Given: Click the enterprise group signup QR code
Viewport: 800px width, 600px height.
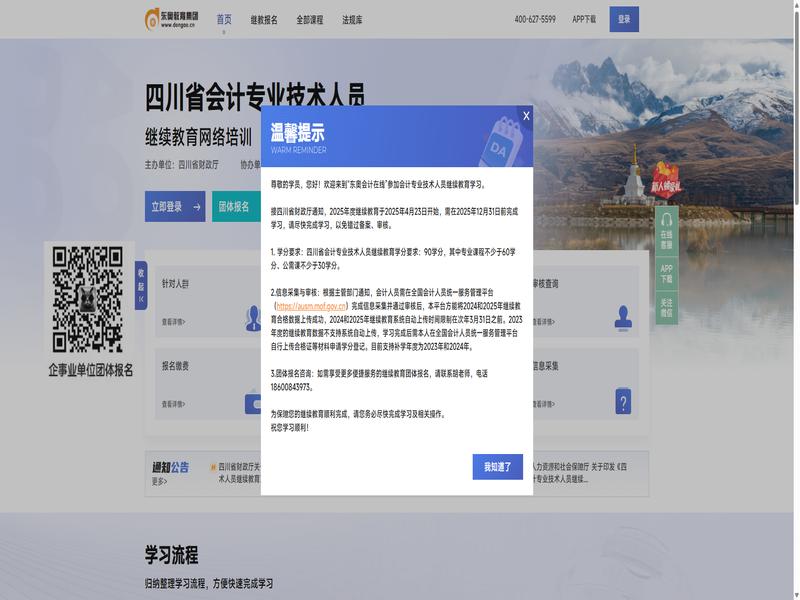Looking at the screenshot, I should (x=90, y=299).
